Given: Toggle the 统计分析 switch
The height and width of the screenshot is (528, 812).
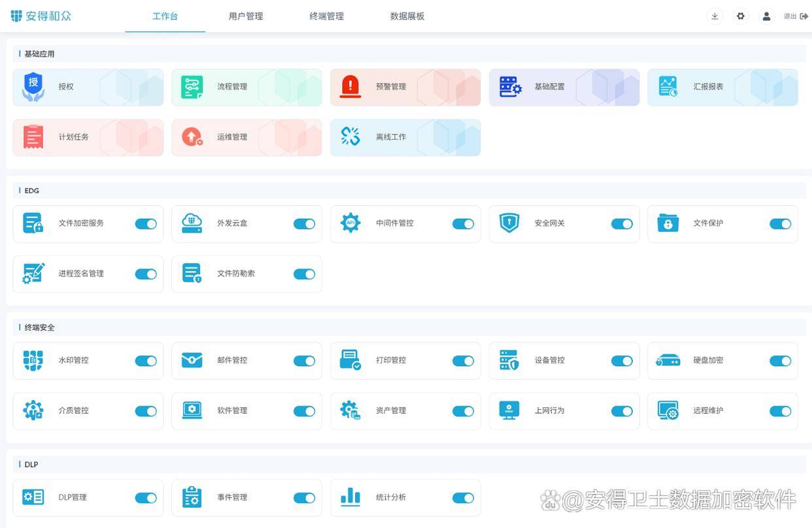Looking at the screenshot, I should click(x=464, y=499).
